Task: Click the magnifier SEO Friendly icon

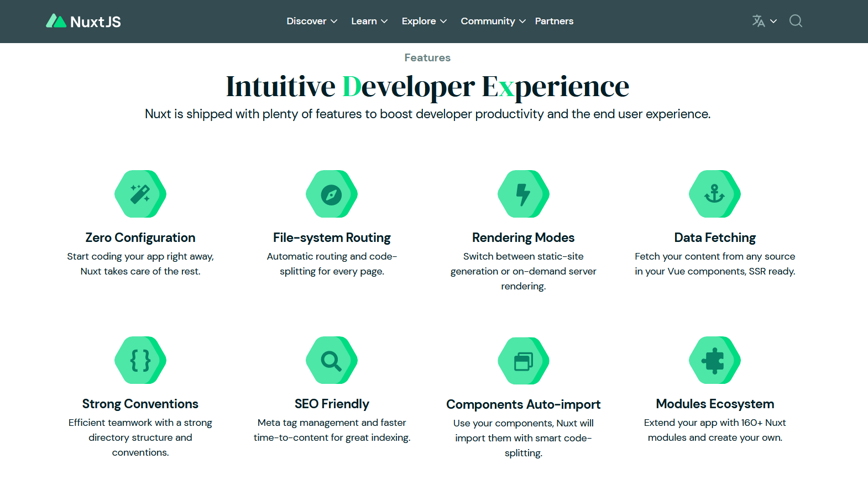Action: click(x=332, y=360)
